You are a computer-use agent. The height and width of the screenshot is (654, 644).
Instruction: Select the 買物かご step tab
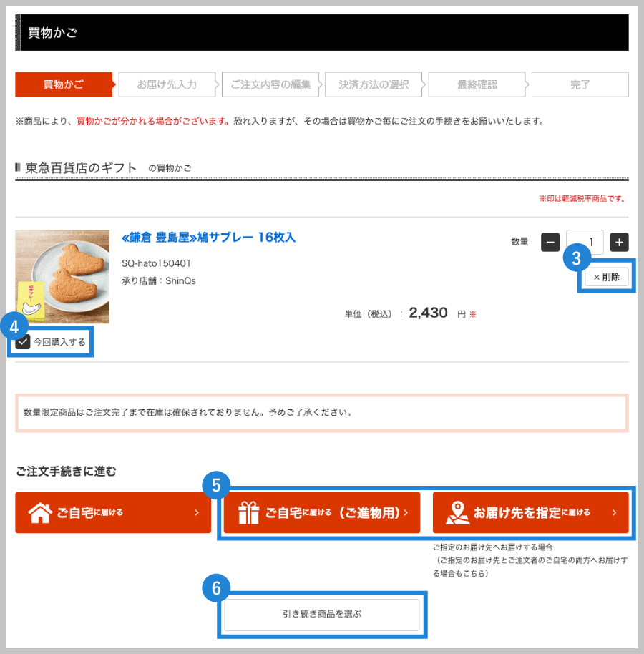[64, 84]
